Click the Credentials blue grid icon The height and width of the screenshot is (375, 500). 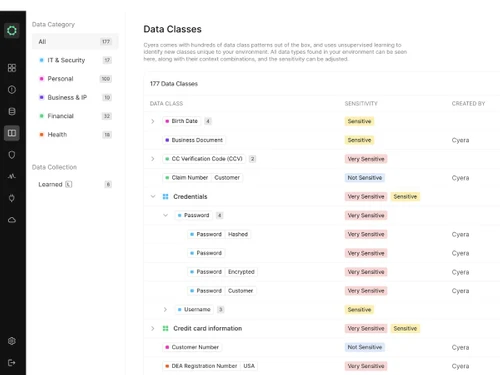[x=165, y=197]
